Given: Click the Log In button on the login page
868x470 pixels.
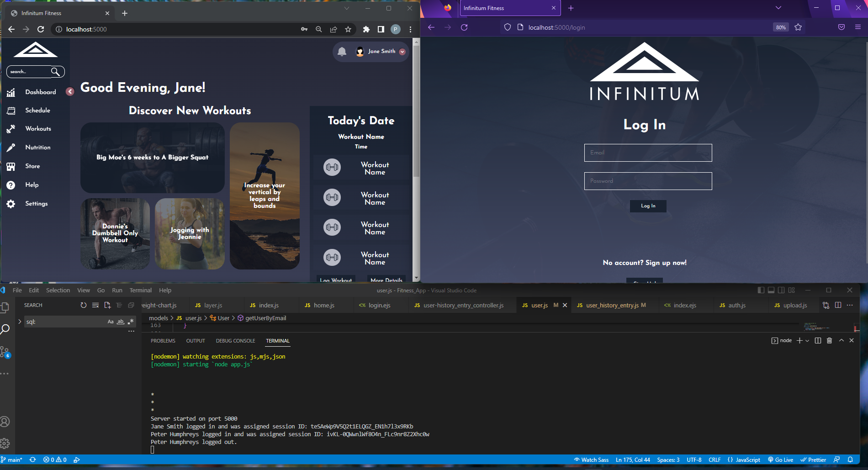Looking at the screenshot, I should (x=648, y=206).
